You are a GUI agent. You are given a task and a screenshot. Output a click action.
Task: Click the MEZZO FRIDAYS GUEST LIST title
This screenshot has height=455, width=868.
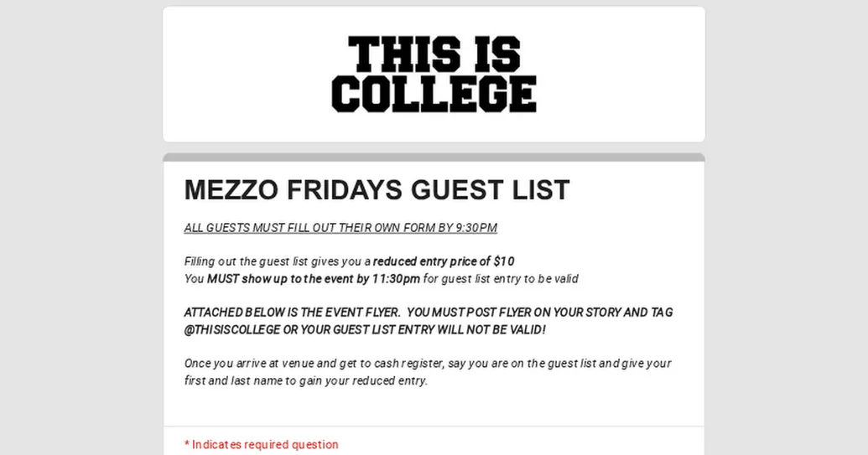coord(377,190)
